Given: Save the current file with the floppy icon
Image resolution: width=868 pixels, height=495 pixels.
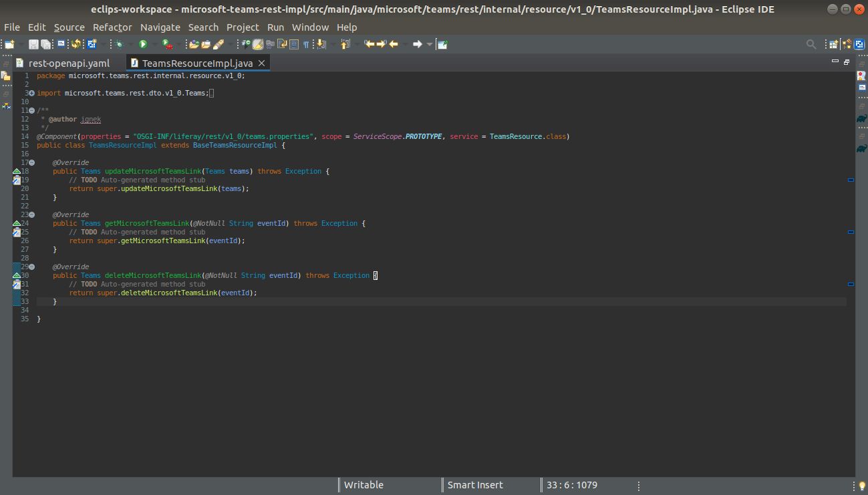Looking at the screenshot, I should point(33,44).
